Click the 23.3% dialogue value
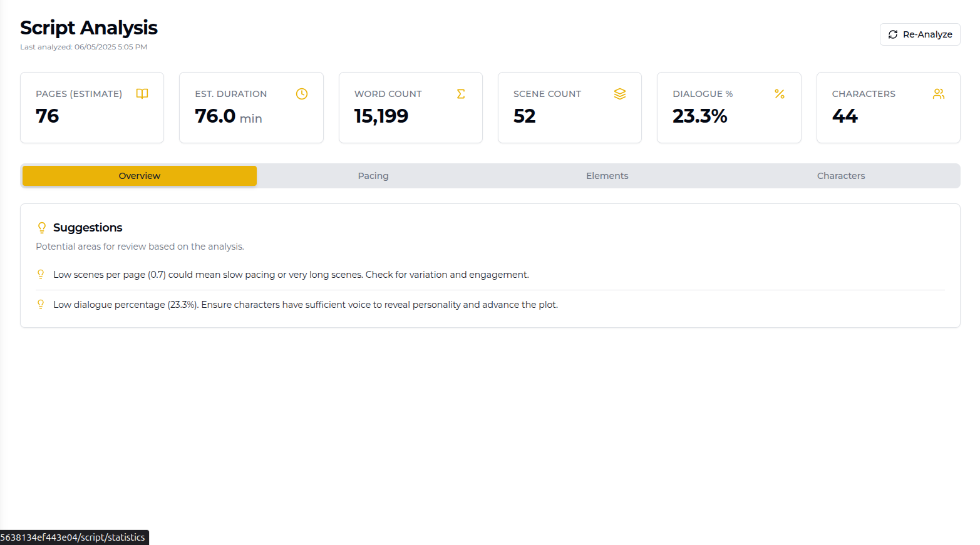This screenshot has height=545, width=980. 700,116
